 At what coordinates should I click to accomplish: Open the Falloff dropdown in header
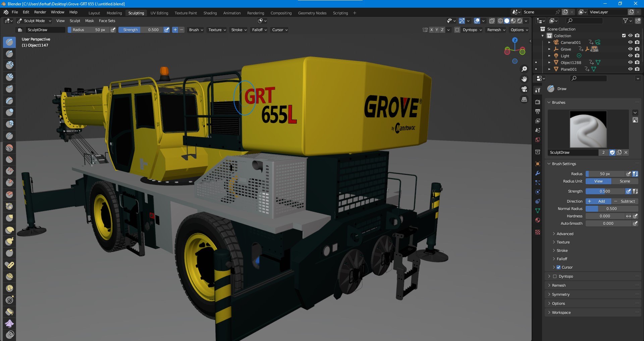click(260, 30)
